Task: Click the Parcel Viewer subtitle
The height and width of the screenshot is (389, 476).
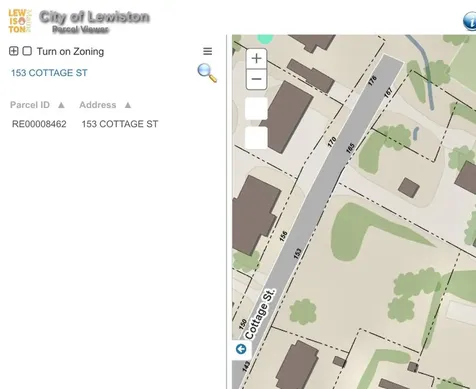Action: tap(80, 29)
